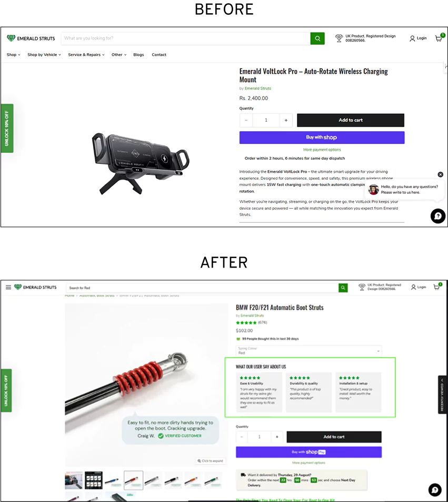Click the green search button in AFTER header

tap(343, 288)
